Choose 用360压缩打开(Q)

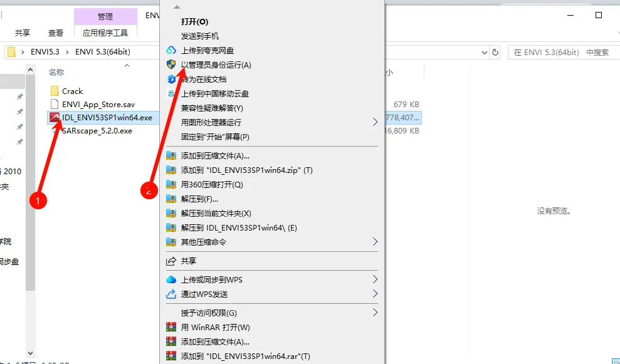click(x=212, y=185)
